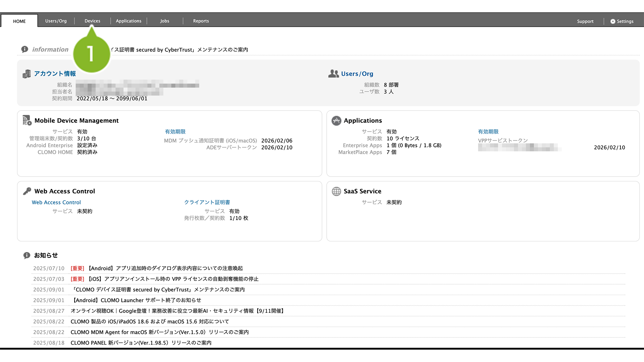The image size is (644, 362).
Task: Click the Applications App Store icon
Action: (336, 121)
